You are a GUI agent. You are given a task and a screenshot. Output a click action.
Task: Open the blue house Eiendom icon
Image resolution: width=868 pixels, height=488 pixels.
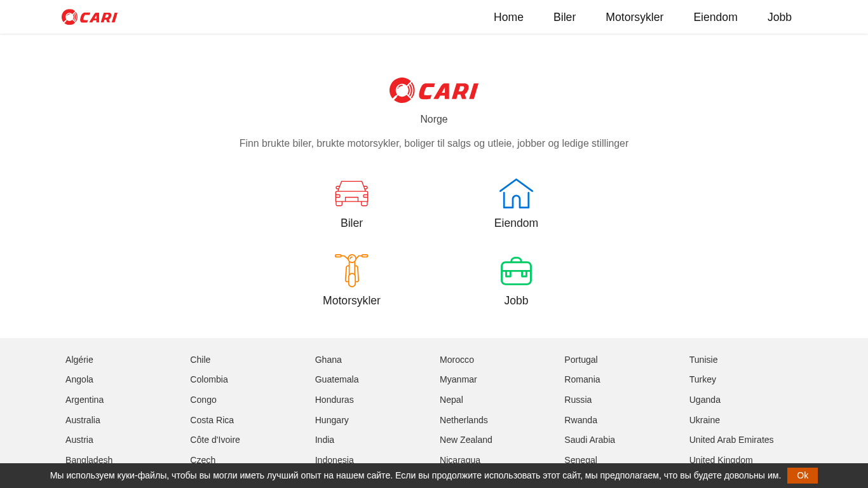(x=516, y=193)
